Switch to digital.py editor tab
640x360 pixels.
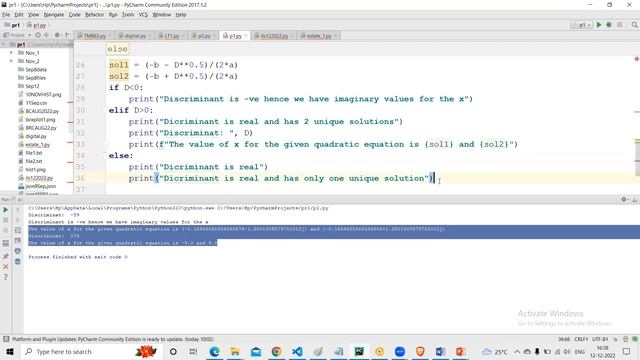[134, 36]
